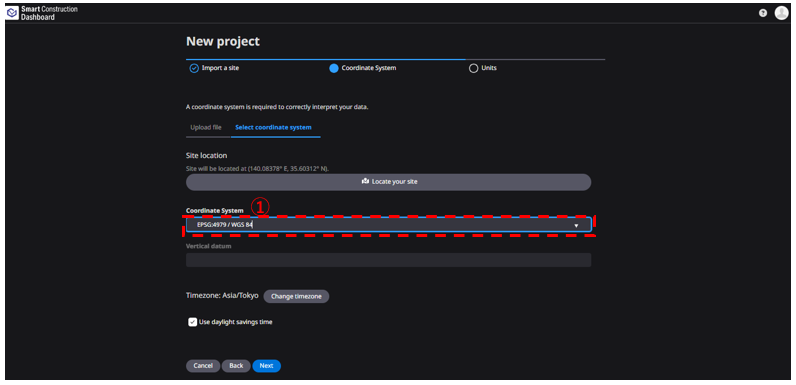The image size is (796, 385).
Task: Jump to the Units step
Action: (x=483, y=68)
